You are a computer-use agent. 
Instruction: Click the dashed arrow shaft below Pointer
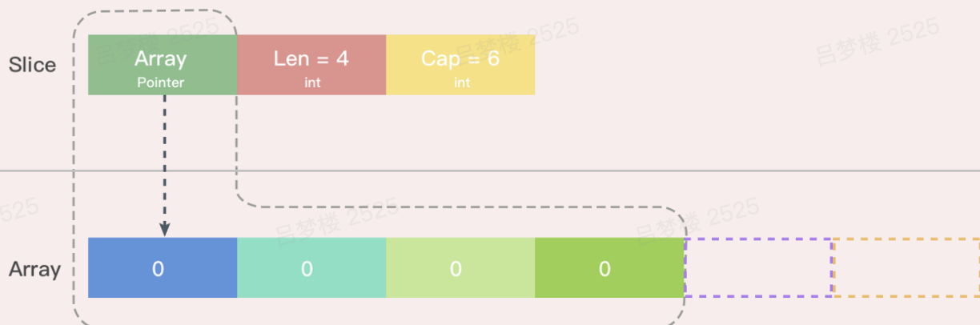point(164,158)
